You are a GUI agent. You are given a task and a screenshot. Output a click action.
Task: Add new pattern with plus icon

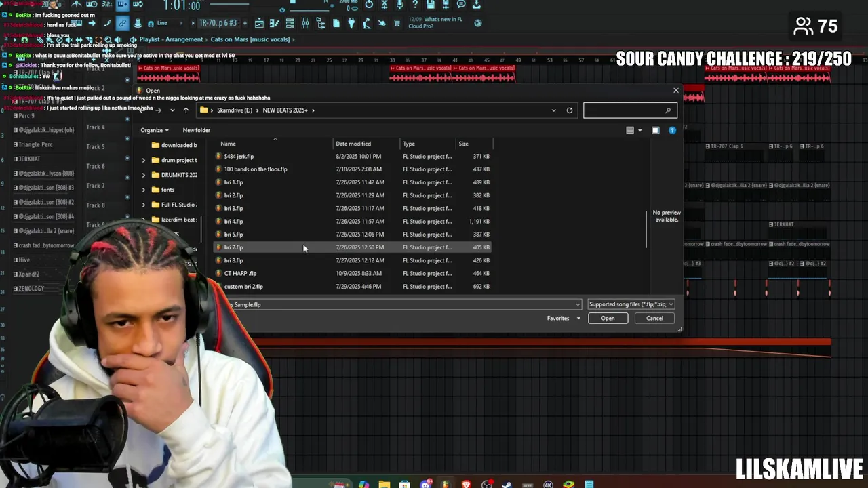point(245,23)
